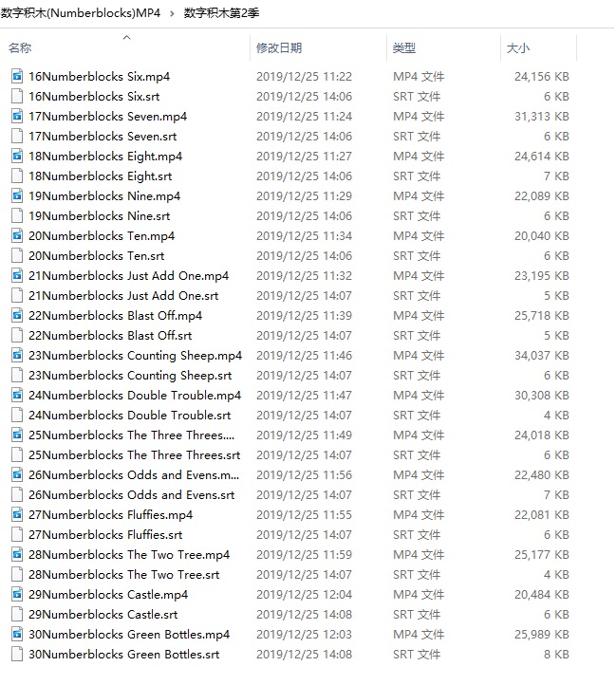616x685 pixels.
Task: Expand the breadcrumb chevron before 数字积木第2季
Action: [172, 12]
